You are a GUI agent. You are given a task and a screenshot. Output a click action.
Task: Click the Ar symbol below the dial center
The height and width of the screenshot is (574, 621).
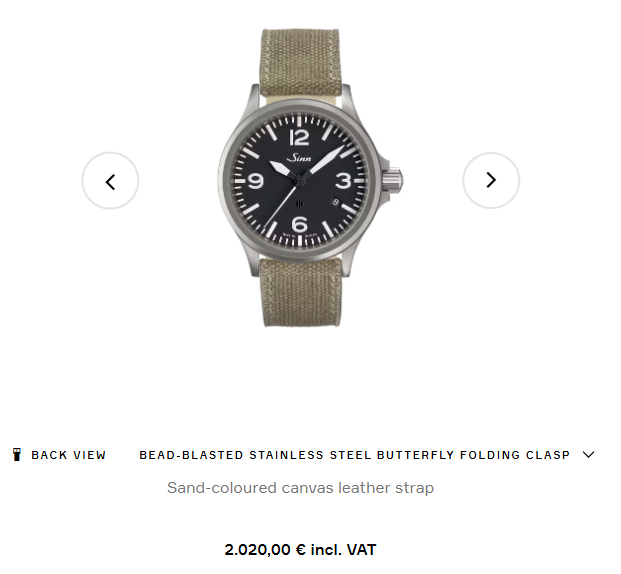coord(299,204)
